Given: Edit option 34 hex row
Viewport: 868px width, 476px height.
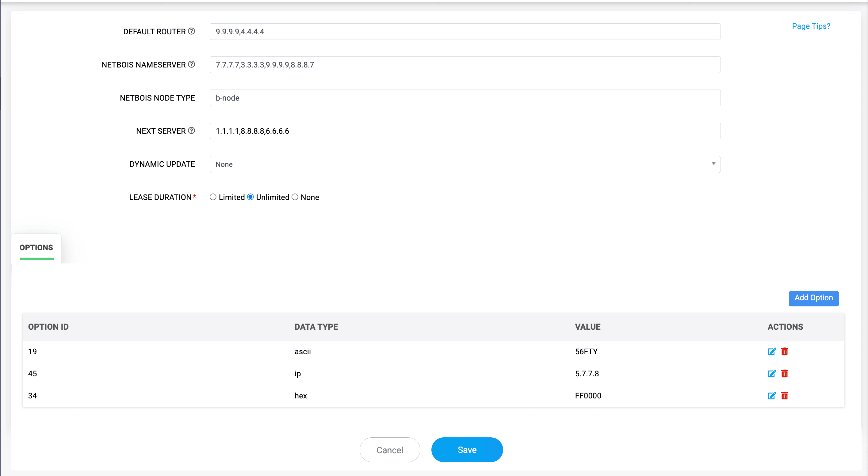Looking at the screenshot, I should pos(771,396).
